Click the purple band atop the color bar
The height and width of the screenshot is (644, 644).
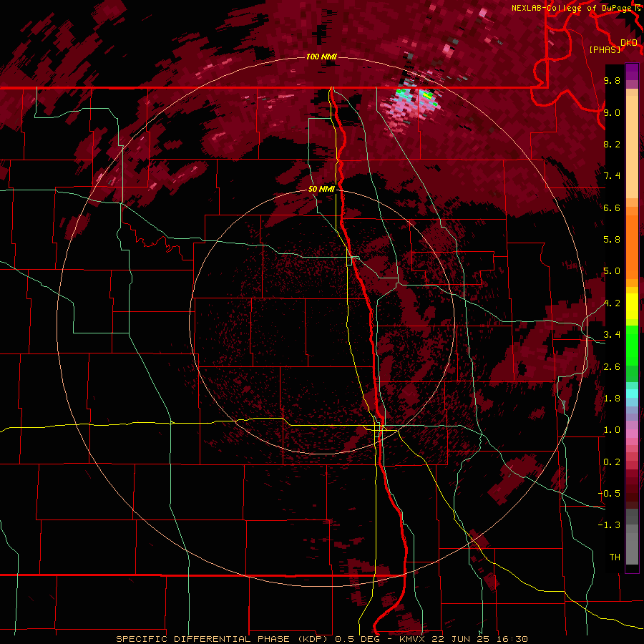coord(632,72)
